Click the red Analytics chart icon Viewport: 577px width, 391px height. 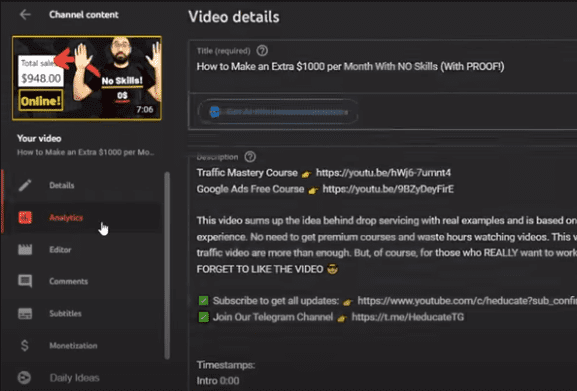point(25,217)
